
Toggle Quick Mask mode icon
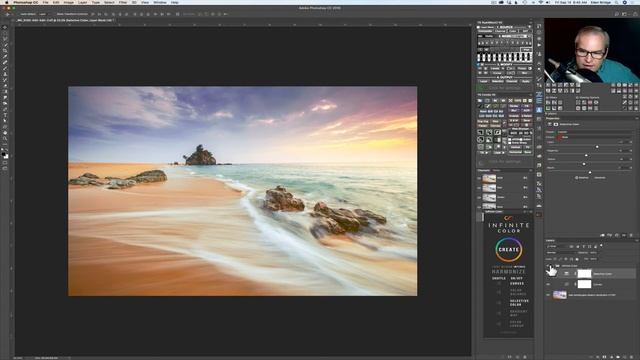5,163
